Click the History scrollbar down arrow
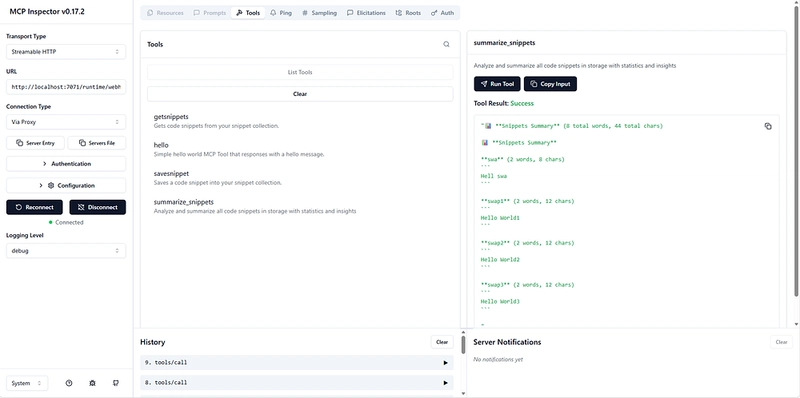The width and height of the screenshot is (800, 398). [463, 393]
